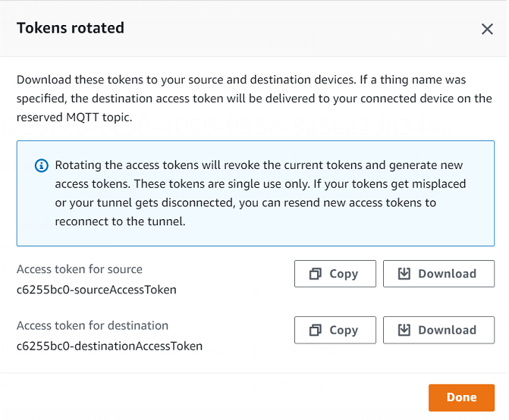
Task: Click the download icon for destination token
Action: coord(404,330)
